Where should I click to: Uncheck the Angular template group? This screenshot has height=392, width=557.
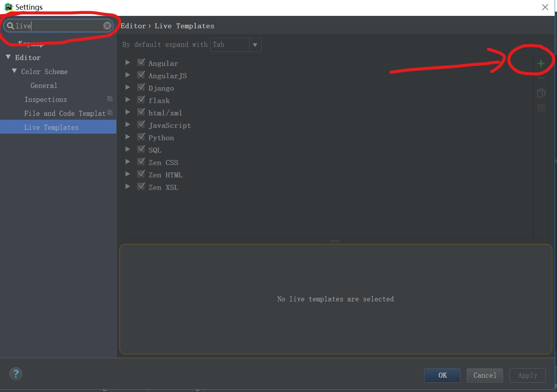click(x=141, y=62)
